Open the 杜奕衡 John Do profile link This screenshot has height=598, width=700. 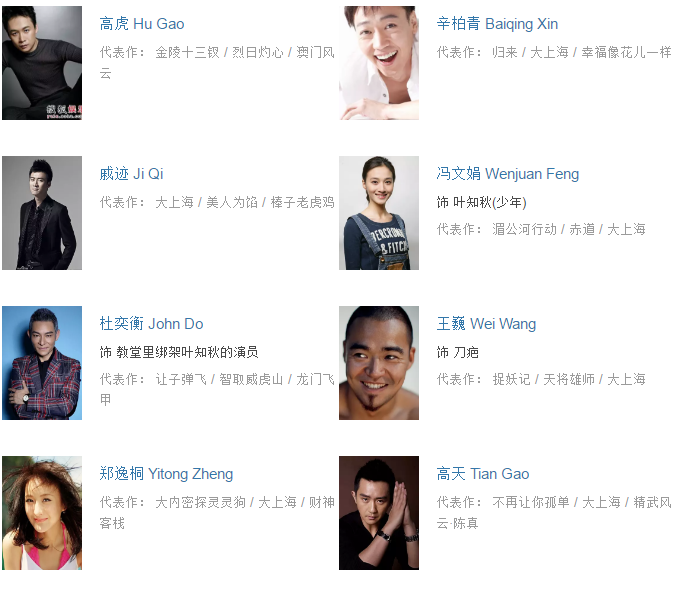[x=151, y=324]
